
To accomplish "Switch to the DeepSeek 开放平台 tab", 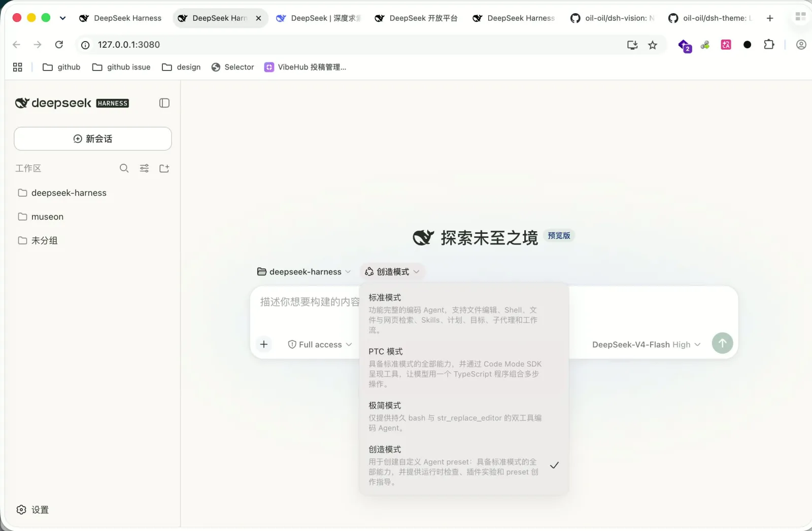I will 417,18.
